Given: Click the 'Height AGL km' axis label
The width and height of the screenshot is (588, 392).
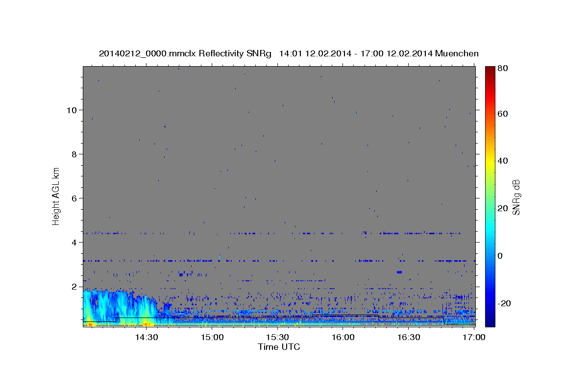Looking at the screenshot, I should 56,196.
